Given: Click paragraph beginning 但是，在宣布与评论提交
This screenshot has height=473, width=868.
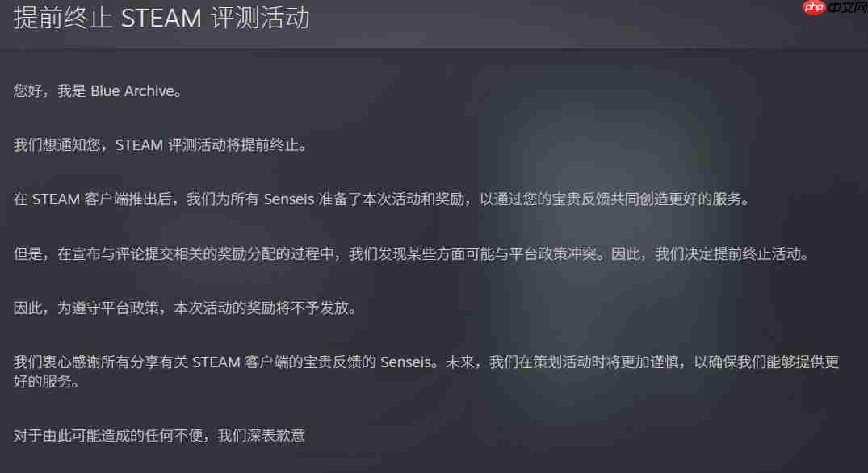Looking at the screenshot, I should tap(412, 254).
